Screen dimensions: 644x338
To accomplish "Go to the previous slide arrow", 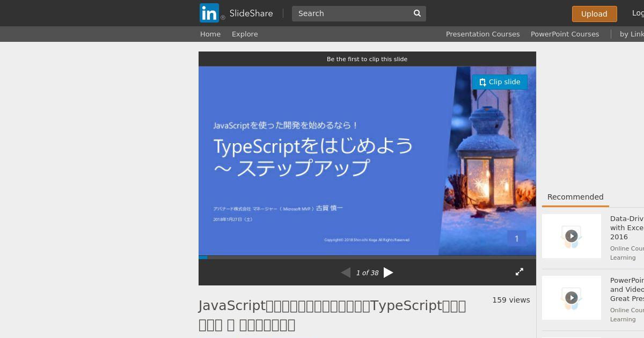I will 346,273.
